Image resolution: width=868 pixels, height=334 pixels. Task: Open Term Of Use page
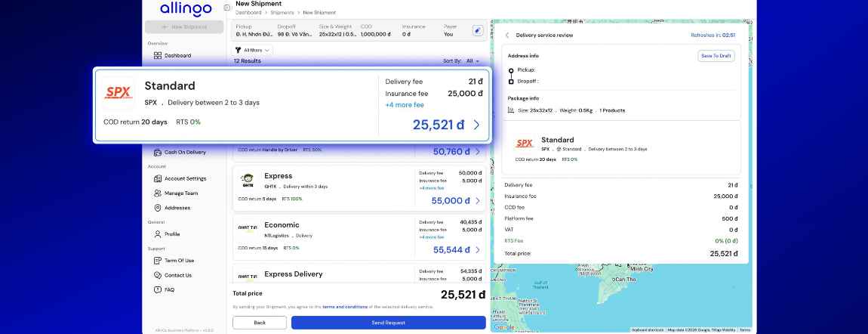pos(179,261)
